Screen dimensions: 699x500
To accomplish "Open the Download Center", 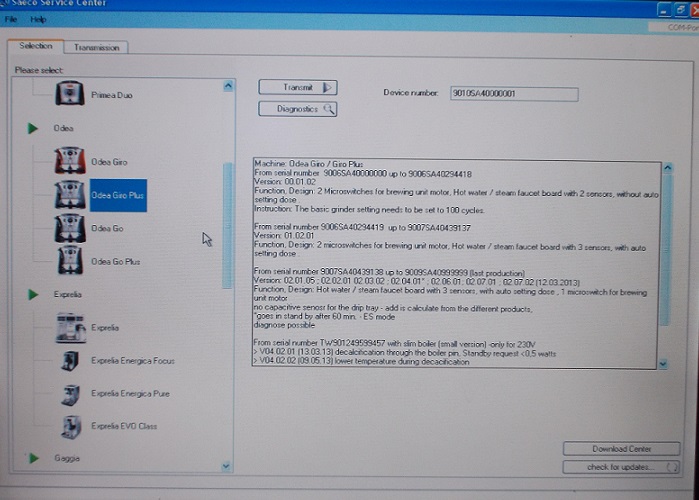I will click(x=621, y=449).
